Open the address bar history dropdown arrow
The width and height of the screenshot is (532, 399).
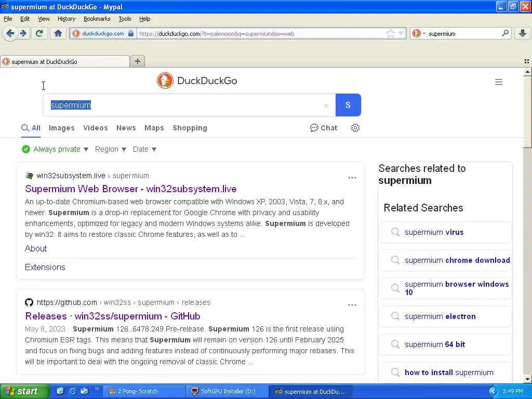(401, 34)
